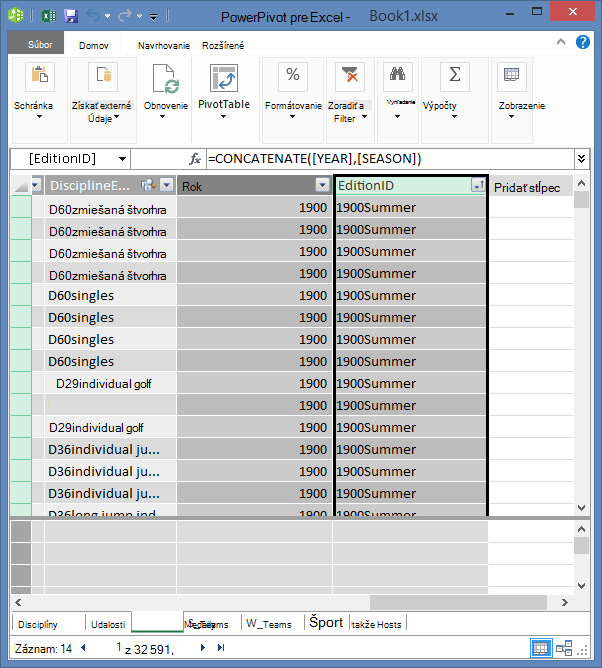Undo the last action

point(92,16)
